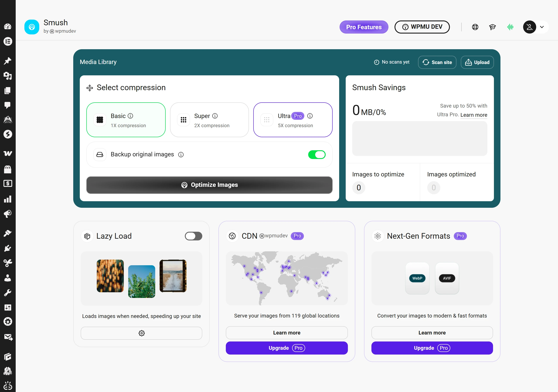Viewport: 558px width, 392px height.
Task: Click the 'Images to optimize' count
Action: [359, 188]
